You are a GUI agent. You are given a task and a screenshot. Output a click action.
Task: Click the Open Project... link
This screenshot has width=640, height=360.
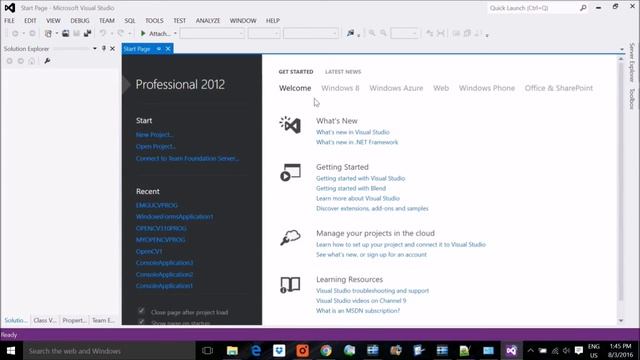[x=156, y=147]
